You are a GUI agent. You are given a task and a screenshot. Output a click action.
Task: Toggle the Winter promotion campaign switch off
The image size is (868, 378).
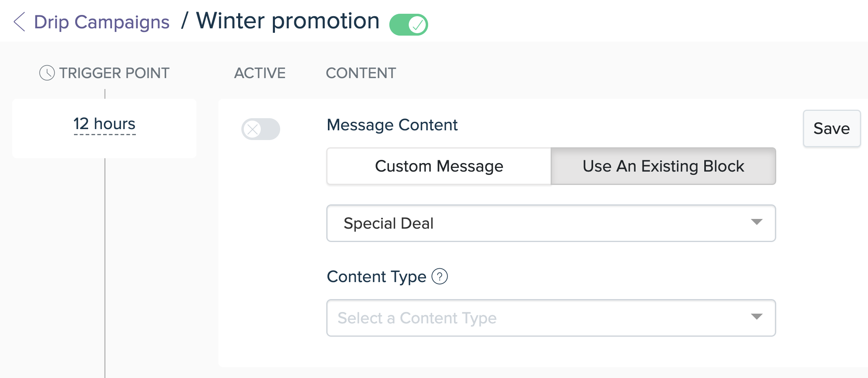(x=408, y=25)
